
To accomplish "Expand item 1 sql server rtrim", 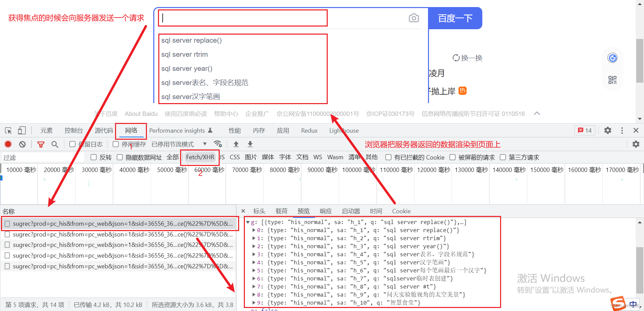I will click(254, 238).
